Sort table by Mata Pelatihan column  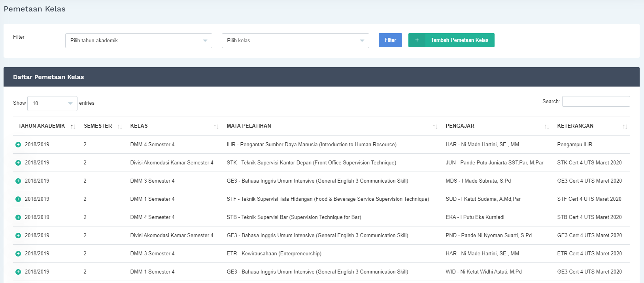pos(435,126)
